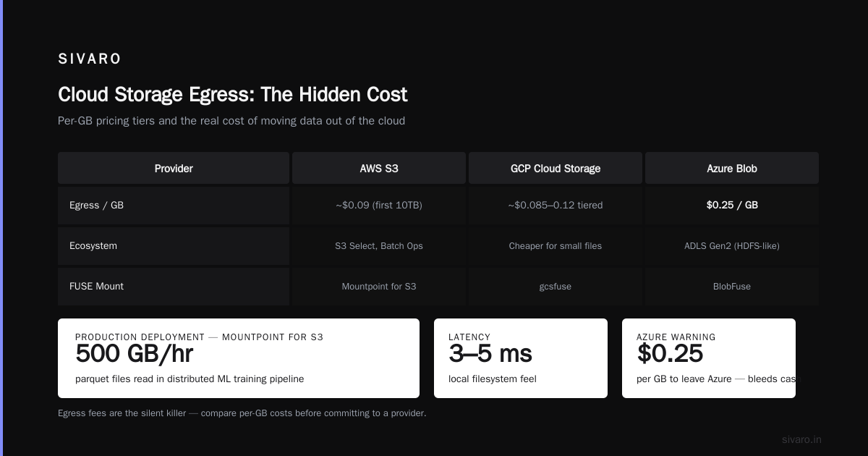Image resolution: width=868 pixels, height=456 pixels.
Task: Click the parquet files pipeline description
Action: (x=190, y=379)
